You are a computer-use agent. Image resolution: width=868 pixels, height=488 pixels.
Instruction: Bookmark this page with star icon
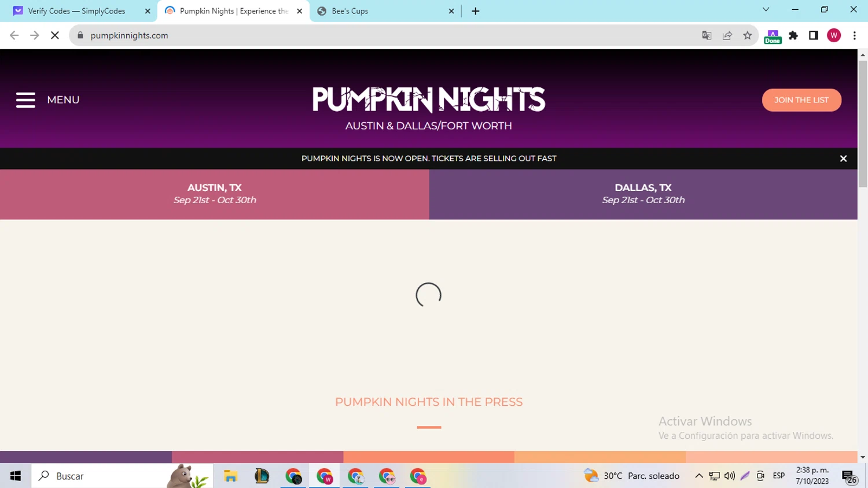click(x=748, y=35)
